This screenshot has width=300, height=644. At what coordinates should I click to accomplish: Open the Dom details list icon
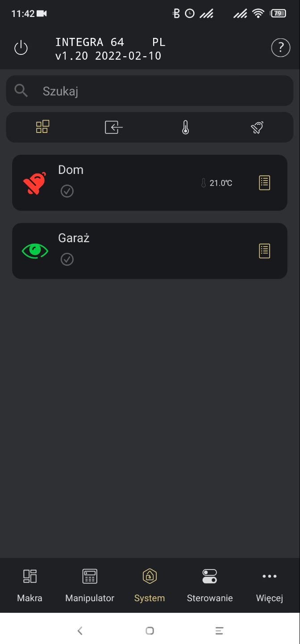(265, 183)
